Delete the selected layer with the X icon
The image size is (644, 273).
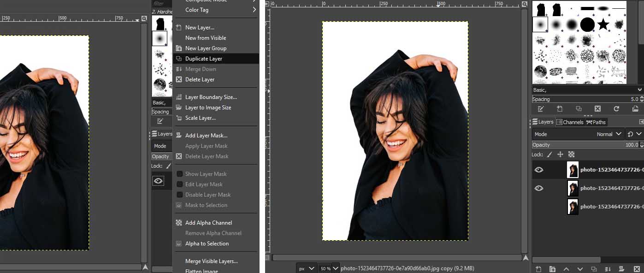coord(637,269)
